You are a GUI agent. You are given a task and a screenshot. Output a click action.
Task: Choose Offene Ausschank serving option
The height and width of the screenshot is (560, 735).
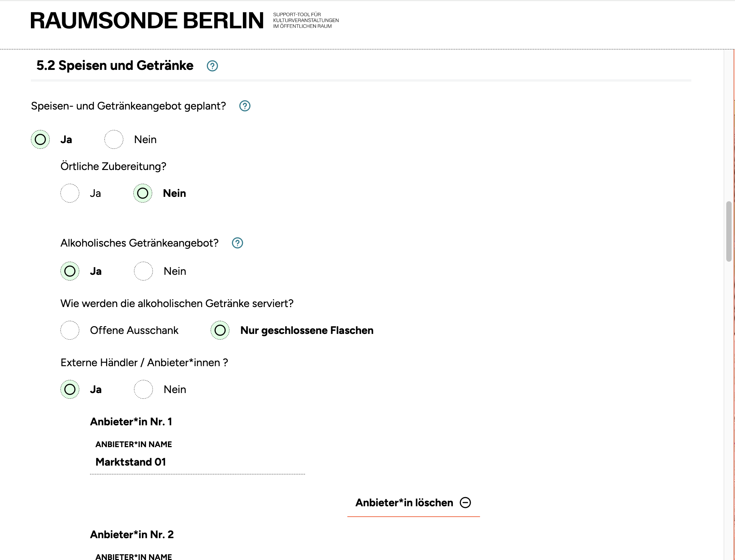tap(70, 330)
